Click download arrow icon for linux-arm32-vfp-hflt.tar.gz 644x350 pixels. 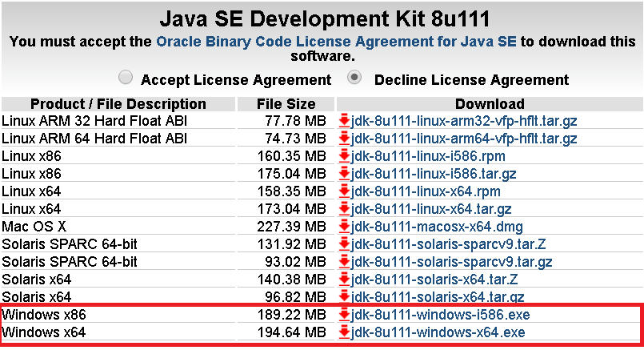tap(344, 121)
